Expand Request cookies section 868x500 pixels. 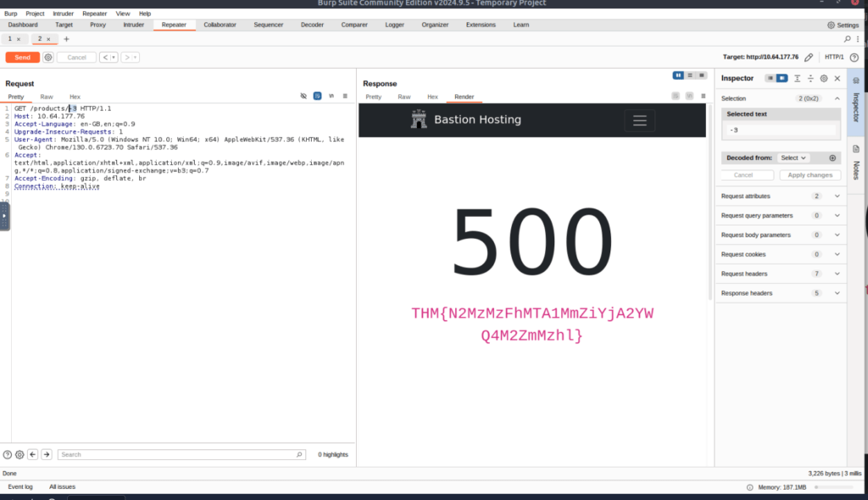(781, 254)
